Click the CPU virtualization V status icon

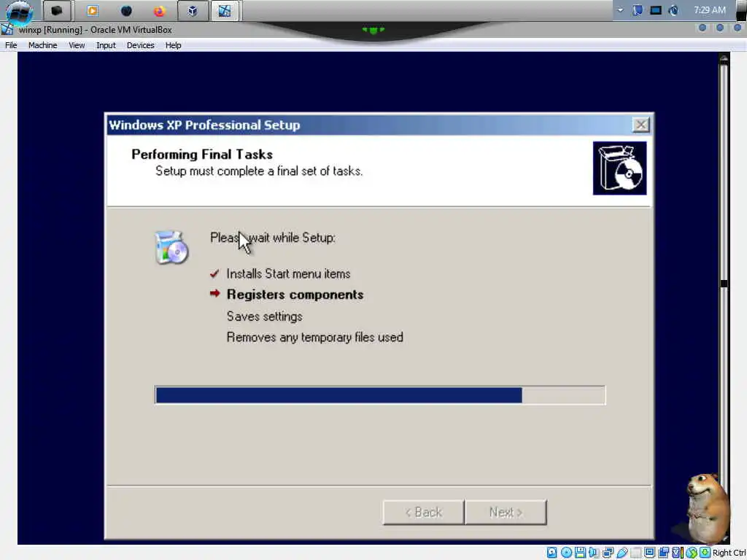(x=676, y=553)
